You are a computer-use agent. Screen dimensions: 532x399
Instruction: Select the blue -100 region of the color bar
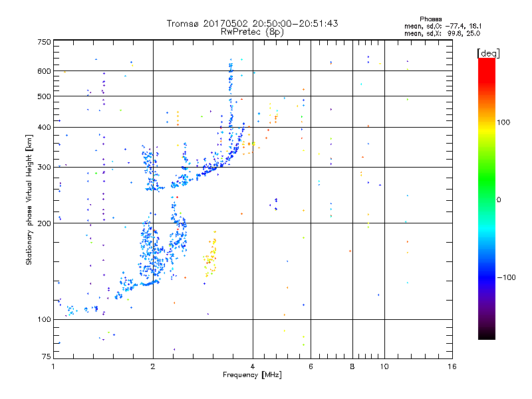coord(487,277)
